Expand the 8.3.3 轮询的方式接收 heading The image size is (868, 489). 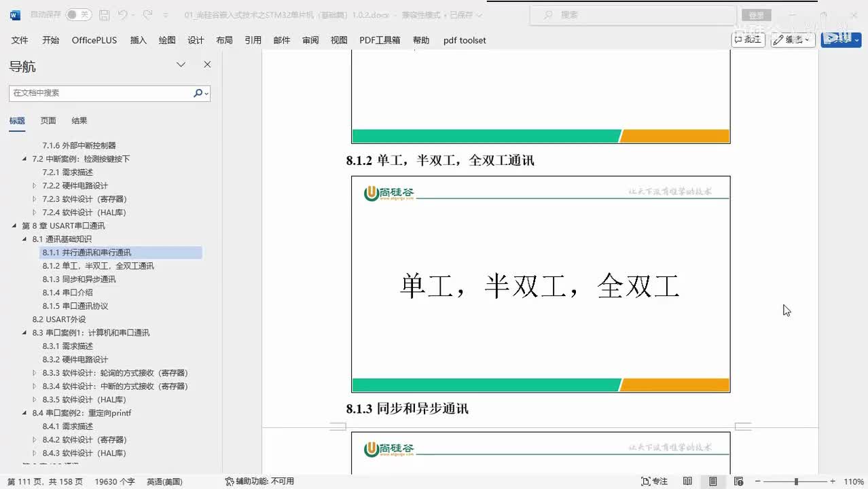pyautogui.click(x=35, y=373)
